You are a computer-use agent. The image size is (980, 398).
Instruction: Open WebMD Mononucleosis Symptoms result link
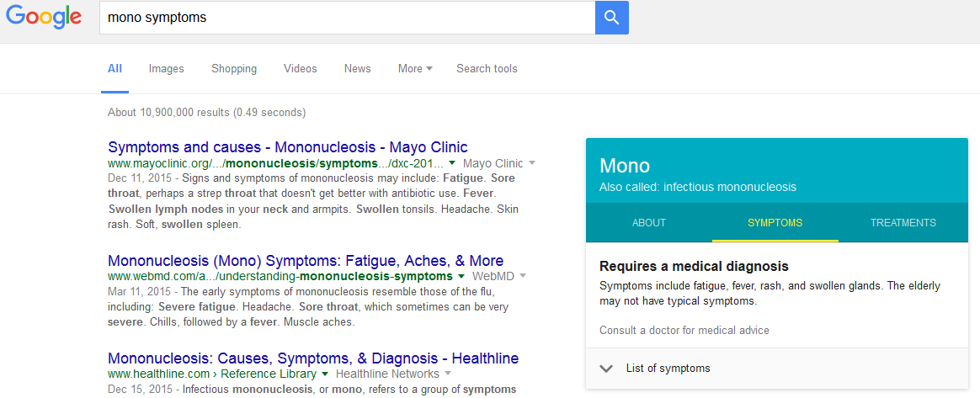(x=306, y=261)
